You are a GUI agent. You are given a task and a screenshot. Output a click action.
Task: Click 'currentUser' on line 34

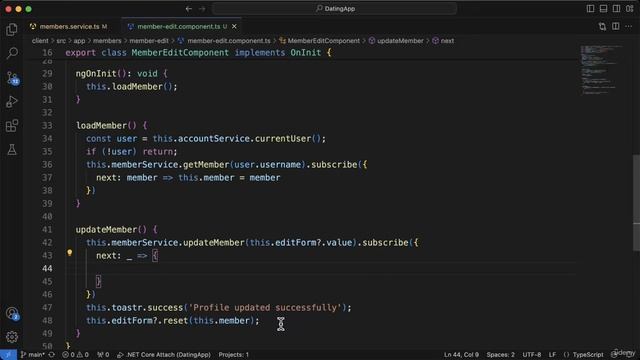283,138
